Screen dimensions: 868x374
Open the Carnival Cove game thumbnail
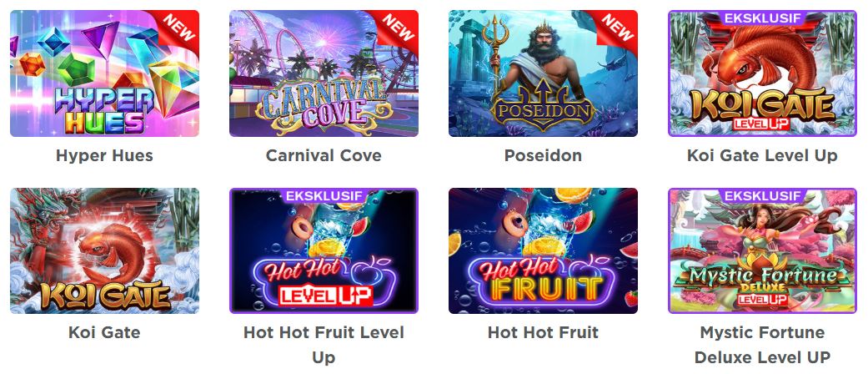[324, 73]
